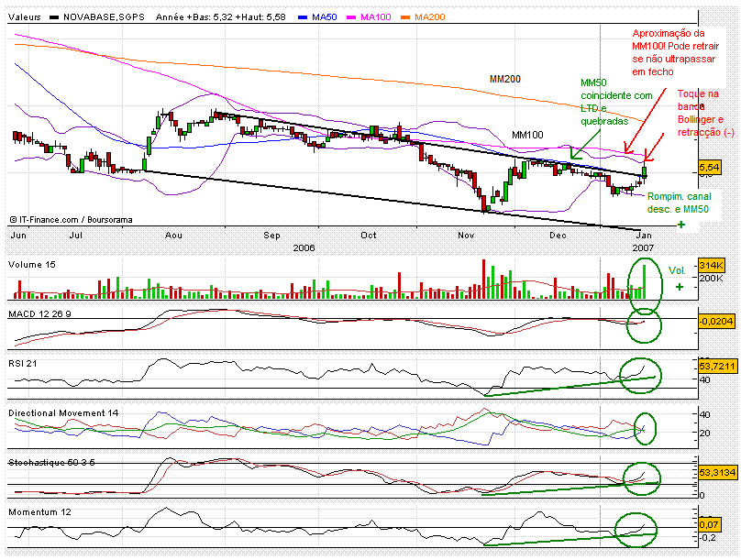Image resolution: width=741 pixels, height=560 pixels.
Task: Click the 'Nov' month label on time axis
Action: [x=466, y=236]
